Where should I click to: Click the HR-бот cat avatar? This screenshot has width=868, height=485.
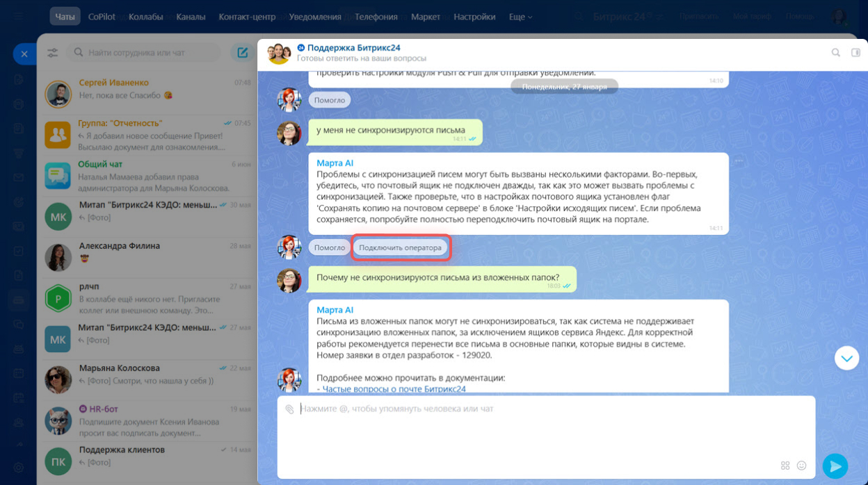coord(58,421)
